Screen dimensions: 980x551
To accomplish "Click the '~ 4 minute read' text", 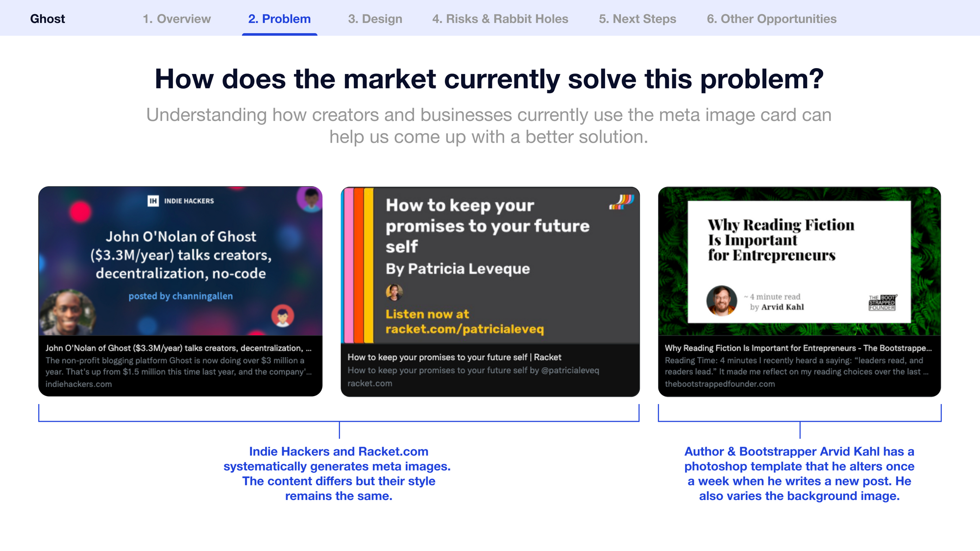I will tap(772, 297).
